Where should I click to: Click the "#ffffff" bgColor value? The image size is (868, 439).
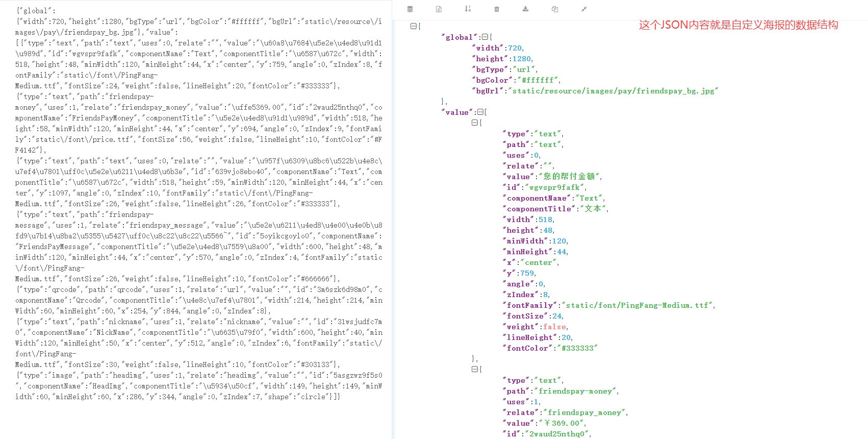[x=538, y=80]
